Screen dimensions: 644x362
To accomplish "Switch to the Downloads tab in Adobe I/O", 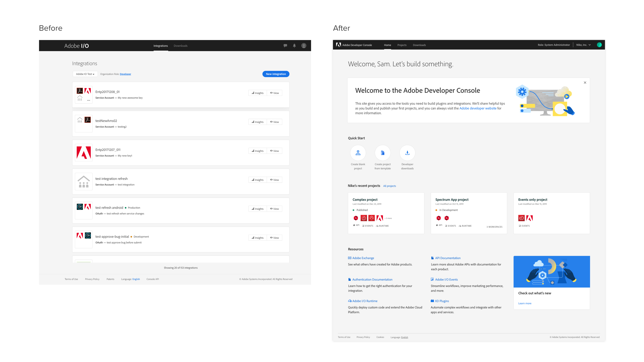I will pyautogui.click(x=180, y=46).
